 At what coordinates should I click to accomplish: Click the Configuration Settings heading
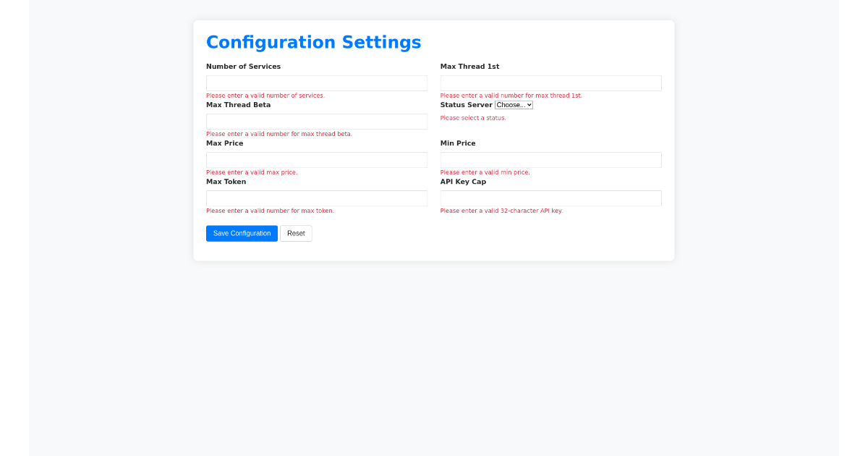pos(314,42)
